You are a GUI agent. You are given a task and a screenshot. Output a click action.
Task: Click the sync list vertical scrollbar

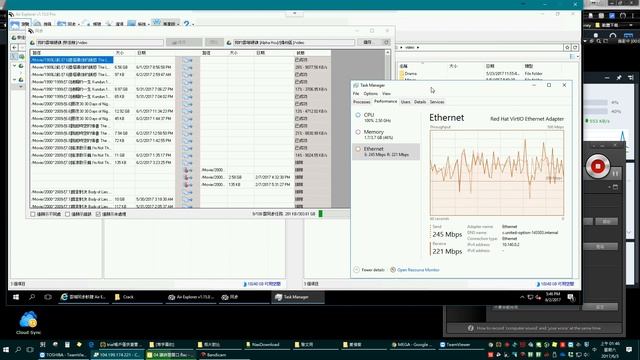(x=387, y=129)
